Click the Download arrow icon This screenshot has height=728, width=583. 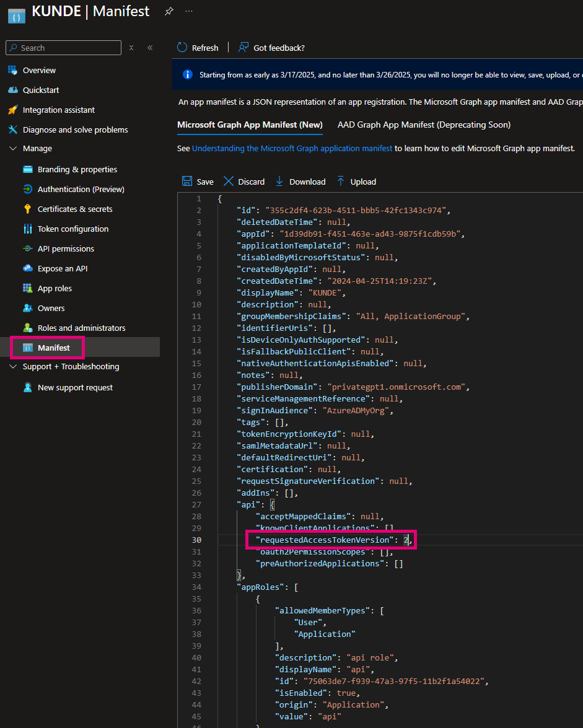pos(279,182)
